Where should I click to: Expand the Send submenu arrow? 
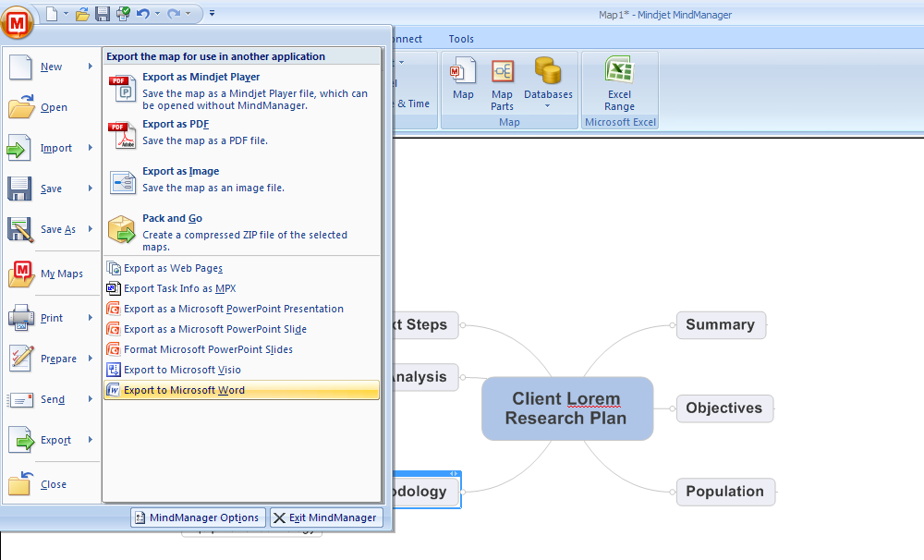coord(91,398)
